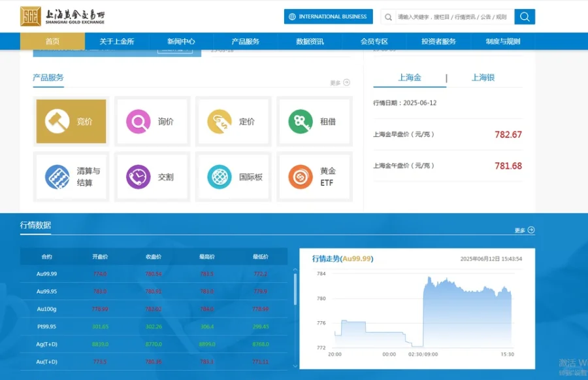Image resolution: width=588 pixels, height=380 pixels.
Task: Click Pt99.95 closing price 302.26
Action: tap(154, 326)
